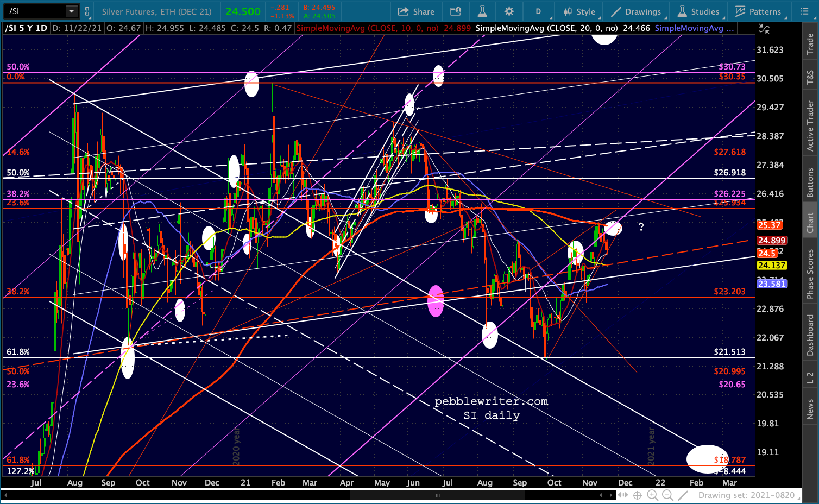819x504 pixels.
Task: Click the flask (thinkScript lab) icon
Action: point(482,11)
